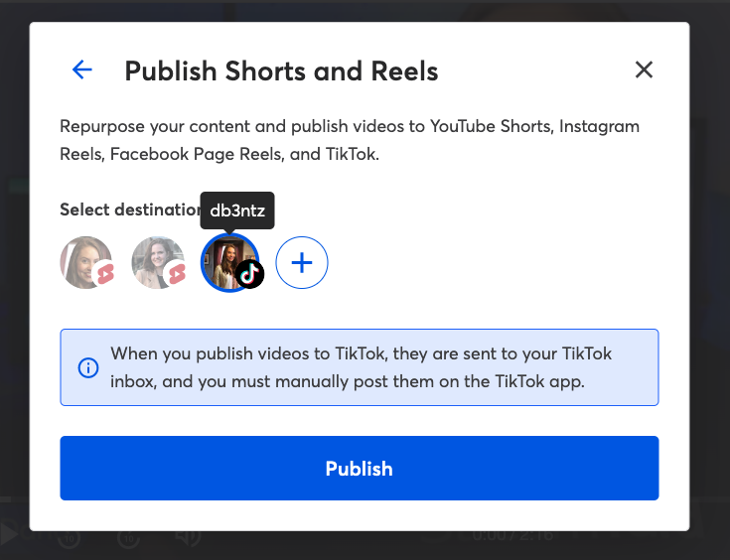Image resolution: width=730 pixels, height=560 pixels.
Task: Click the 'Publish Shorts and Reels' heading
Action: [x=281, y=70]
